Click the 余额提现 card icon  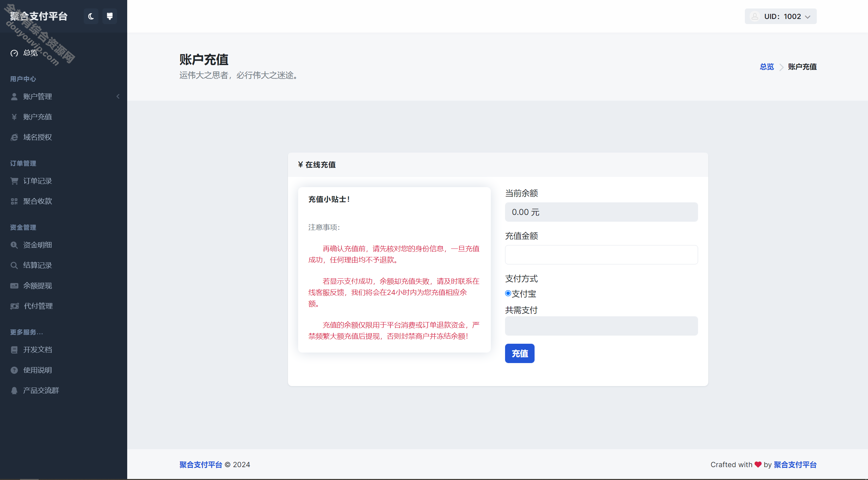pyautogui.click(x=14, y=286)
